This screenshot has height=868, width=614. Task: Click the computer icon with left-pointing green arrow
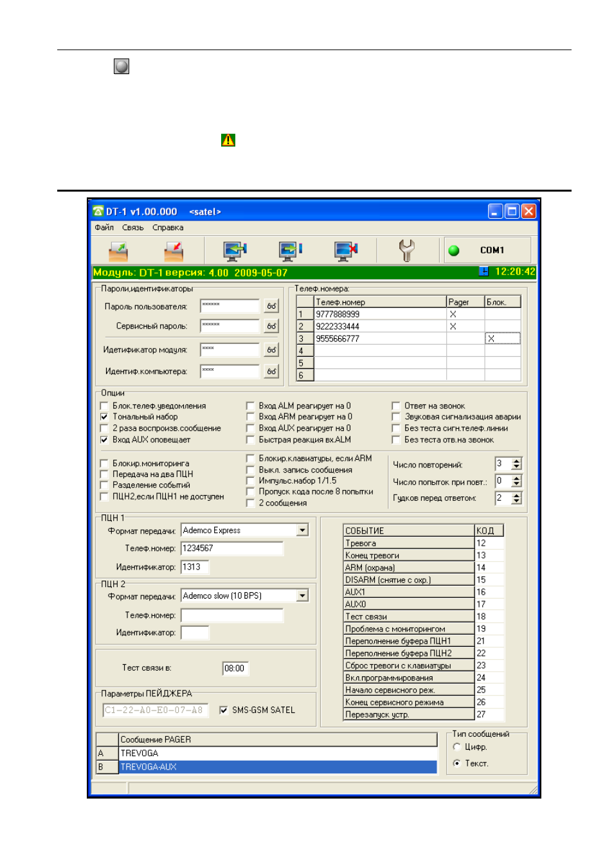pos(235,251)
